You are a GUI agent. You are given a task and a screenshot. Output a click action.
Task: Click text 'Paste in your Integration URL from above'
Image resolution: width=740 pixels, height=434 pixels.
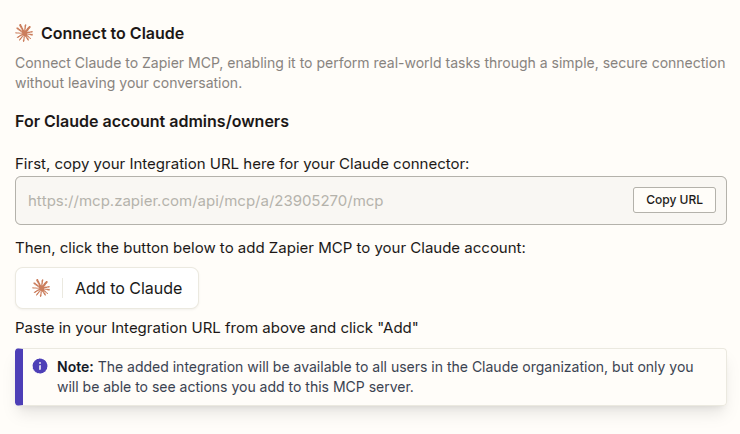(x=160, y=328)
